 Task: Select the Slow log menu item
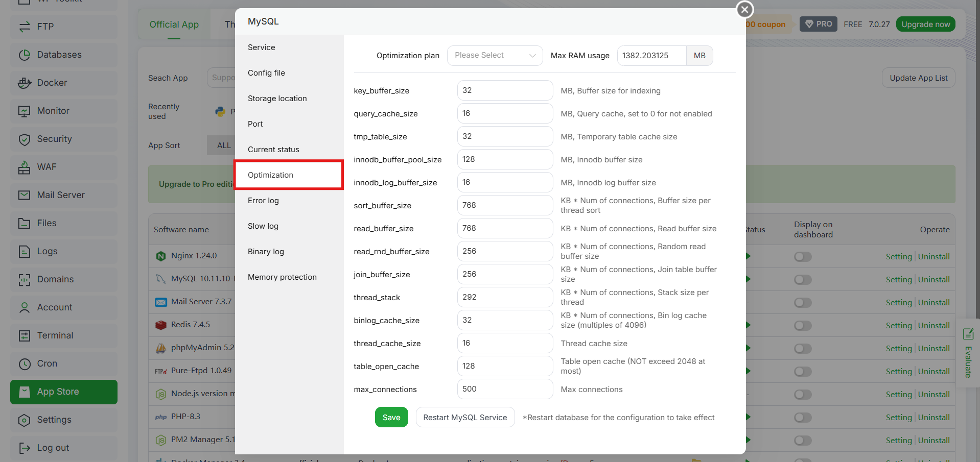pyautogui.click(x=263, y=226)
